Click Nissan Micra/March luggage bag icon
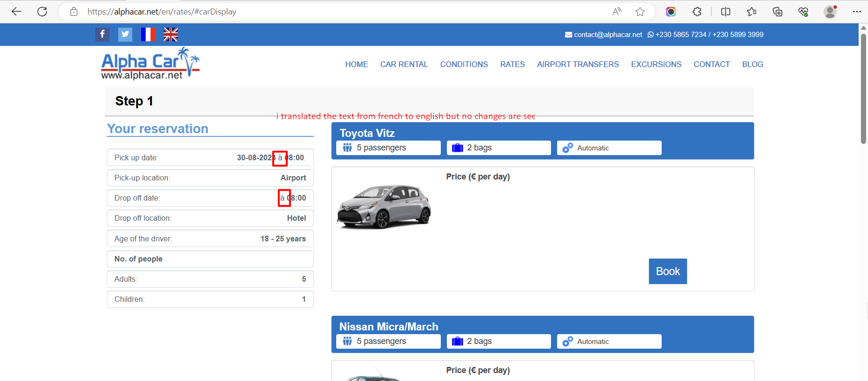 458,342
